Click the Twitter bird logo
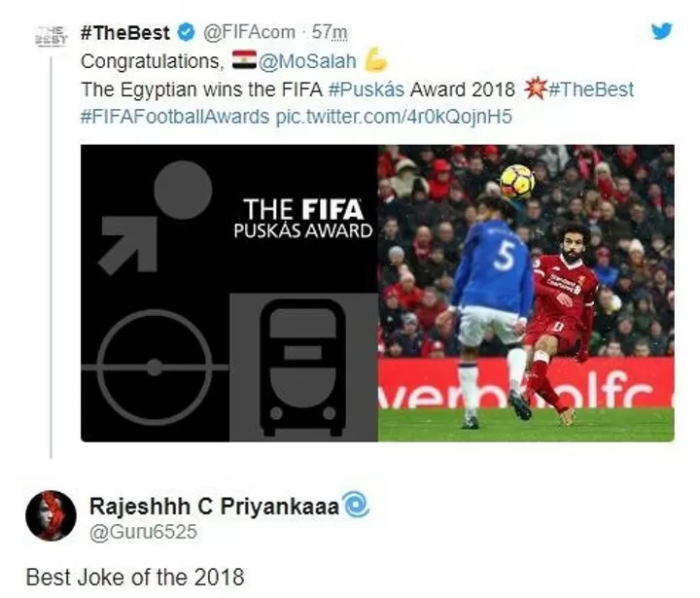This screenshot has width=700, height=598. (662, 31)
